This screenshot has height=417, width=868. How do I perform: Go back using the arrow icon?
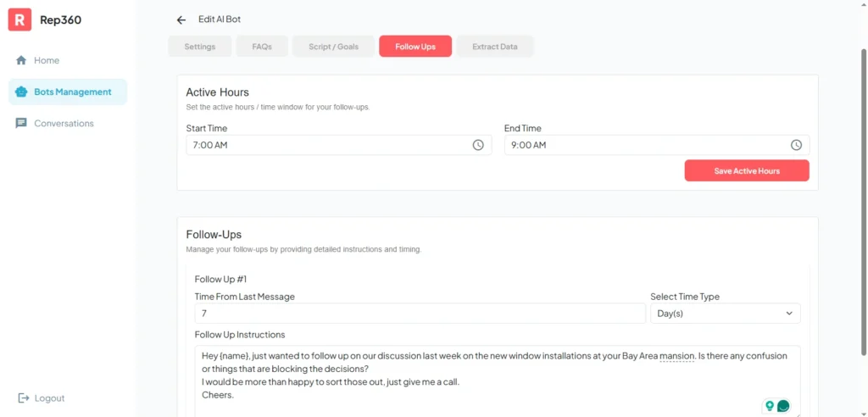(181, 19)
